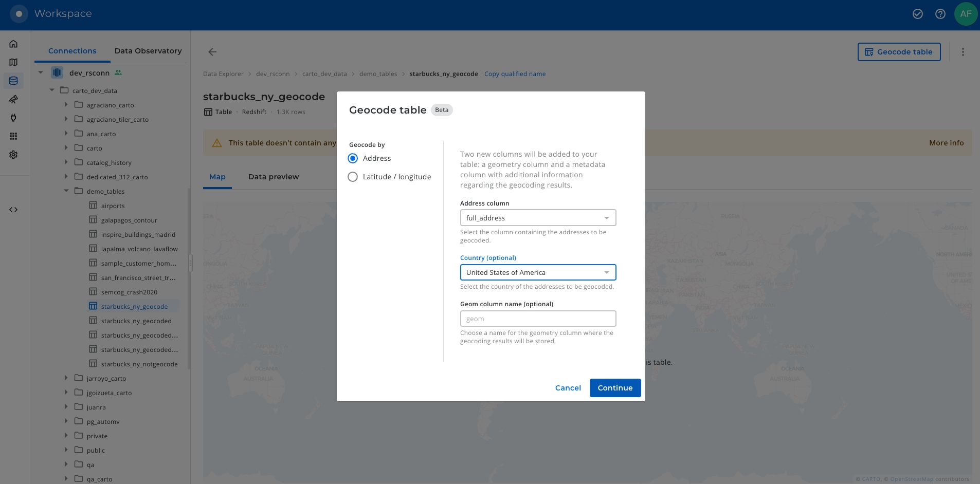The width and height of the screenshot is (980, 484).
Task: Open the Data Explorer database icon
Action: click(13, 81)
